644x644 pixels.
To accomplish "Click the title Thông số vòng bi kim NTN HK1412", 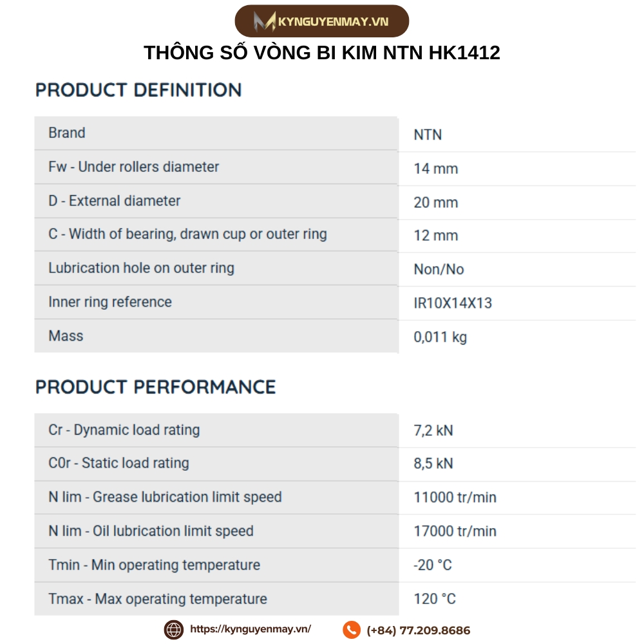I will coord(321,53).
